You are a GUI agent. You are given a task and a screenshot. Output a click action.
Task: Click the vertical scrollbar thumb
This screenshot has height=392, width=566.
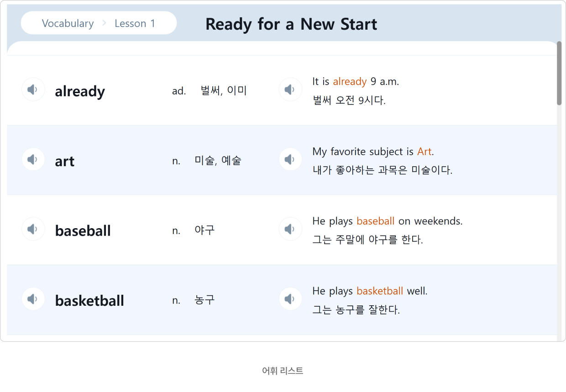click(559, 73)
